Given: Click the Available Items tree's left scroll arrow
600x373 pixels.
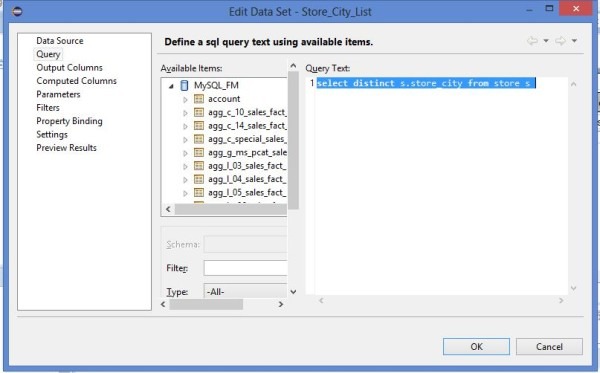Looking at the screenshot, I should (x=168, y=209).
